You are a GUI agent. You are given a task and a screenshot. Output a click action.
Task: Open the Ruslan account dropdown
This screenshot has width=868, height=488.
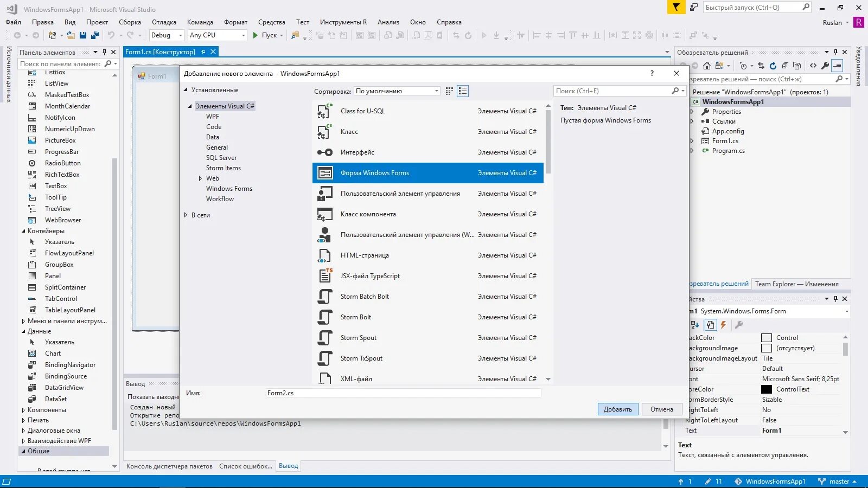tap(836, 22)
